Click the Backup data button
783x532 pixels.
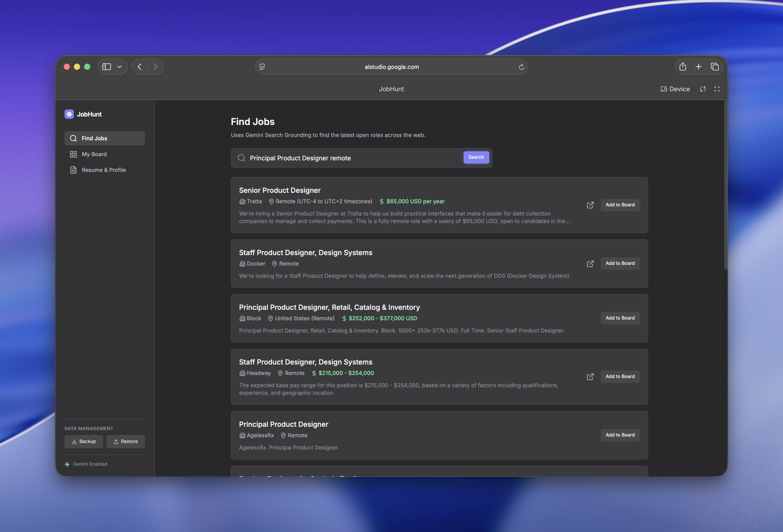(84, 441)
